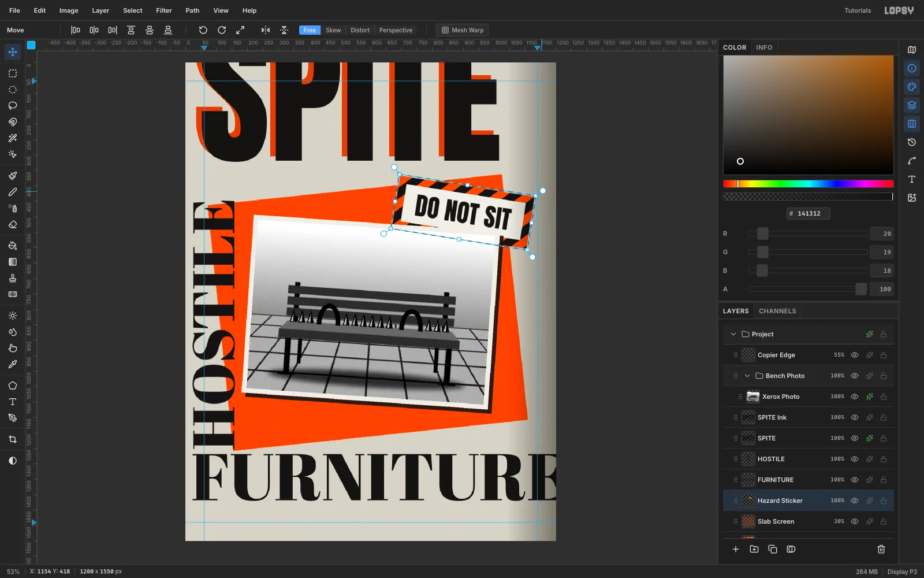Select the polygon Shape tool
The height and width of the screenshot is (578, 924).
(x=13, y=386)
